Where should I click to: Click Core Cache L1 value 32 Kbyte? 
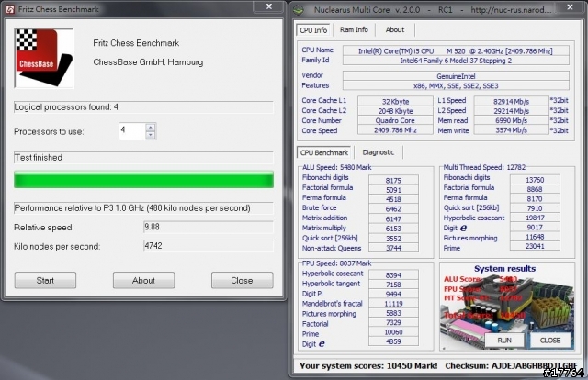click(395, 102)
